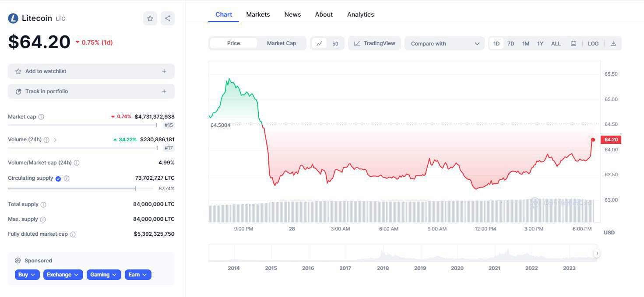644x297 pixels.
Task: Download the chart data
Action: pos(613,43)
